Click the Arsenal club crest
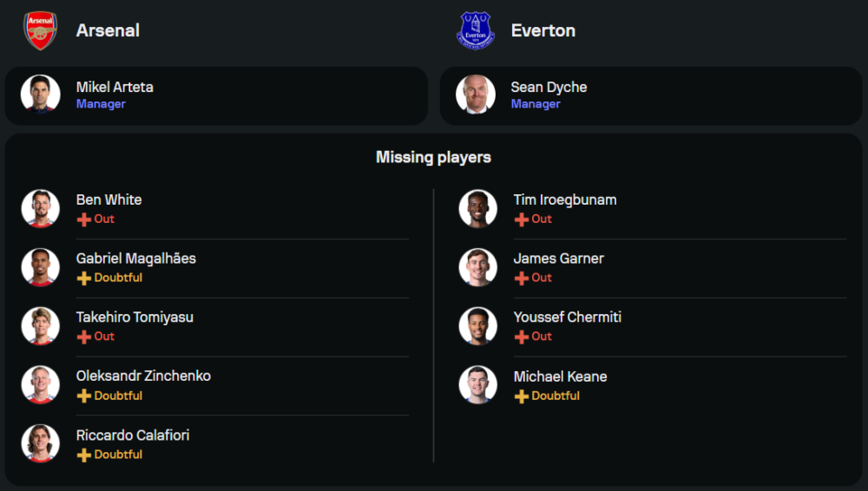 click(40, 30)
